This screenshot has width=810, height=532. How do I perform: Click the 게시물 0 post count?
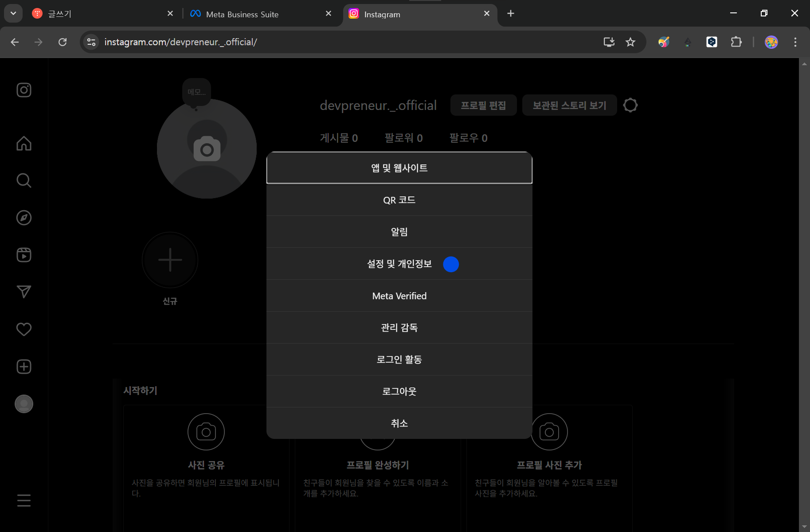(x=339, y=138)
